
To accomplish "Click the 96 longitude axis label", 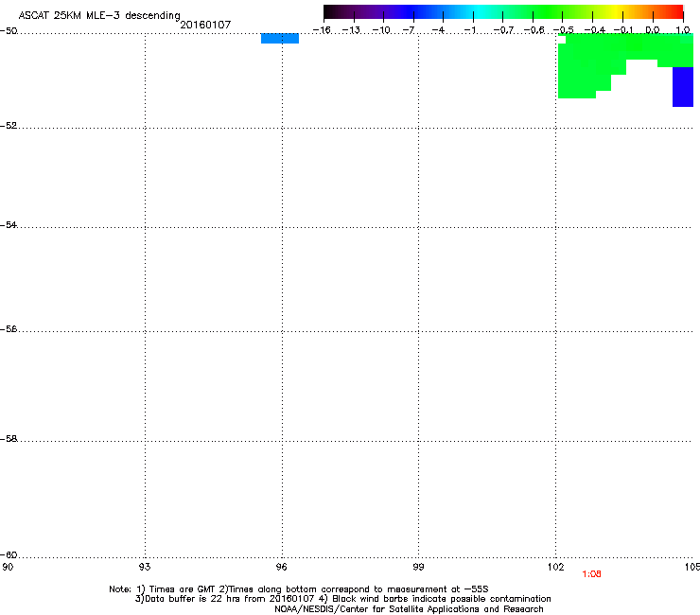I will click(x=282, y=567).
